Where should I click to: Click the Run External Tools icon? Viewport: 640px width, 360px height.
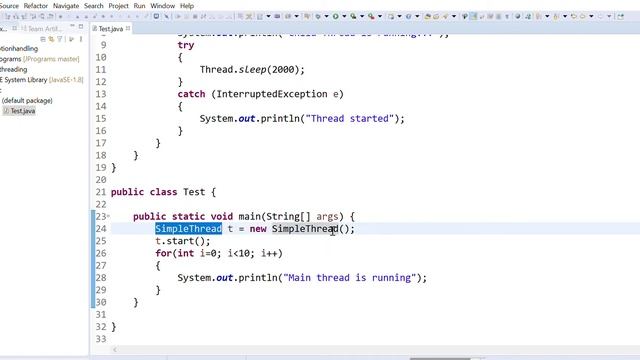tap(371, 16)
